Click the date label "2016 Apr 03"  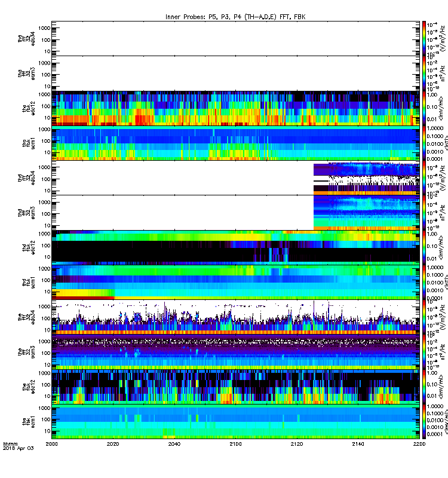19,448
